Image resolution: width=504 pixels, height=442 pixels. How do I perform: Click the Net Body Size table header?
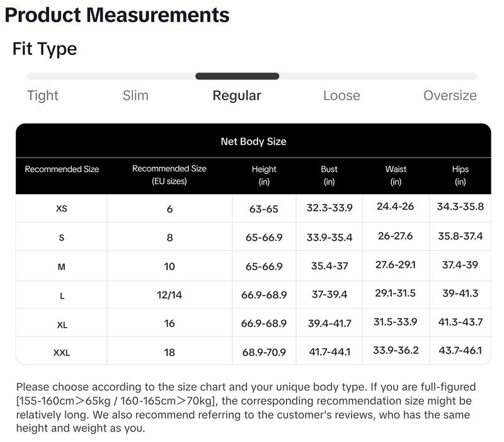[253, 141]
